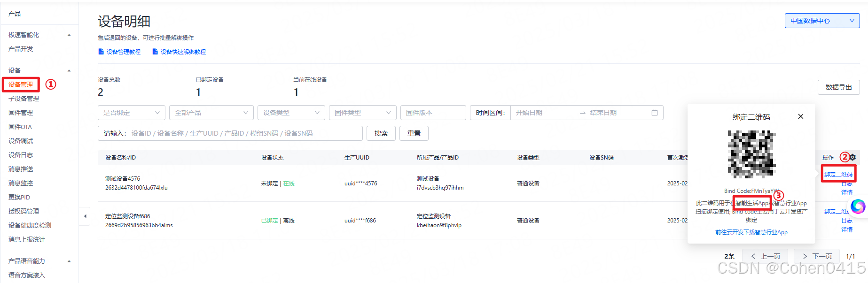Open the table column settings gear

tap(853, 157)
